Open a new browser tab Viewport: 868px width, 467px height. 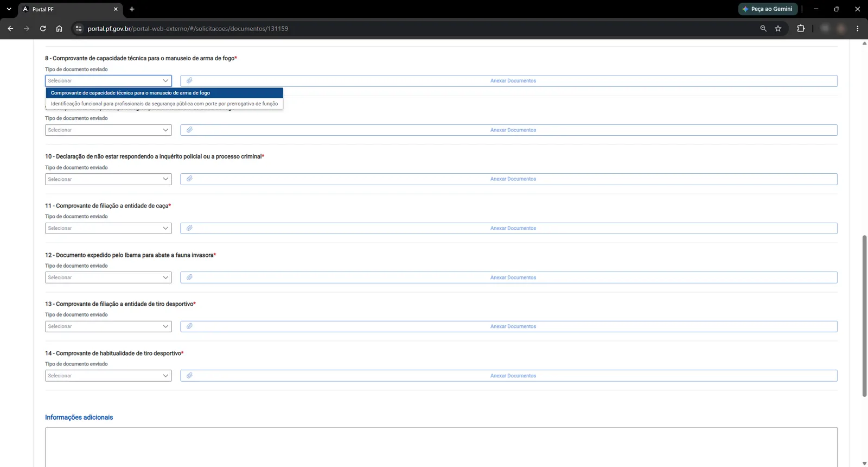132,9
